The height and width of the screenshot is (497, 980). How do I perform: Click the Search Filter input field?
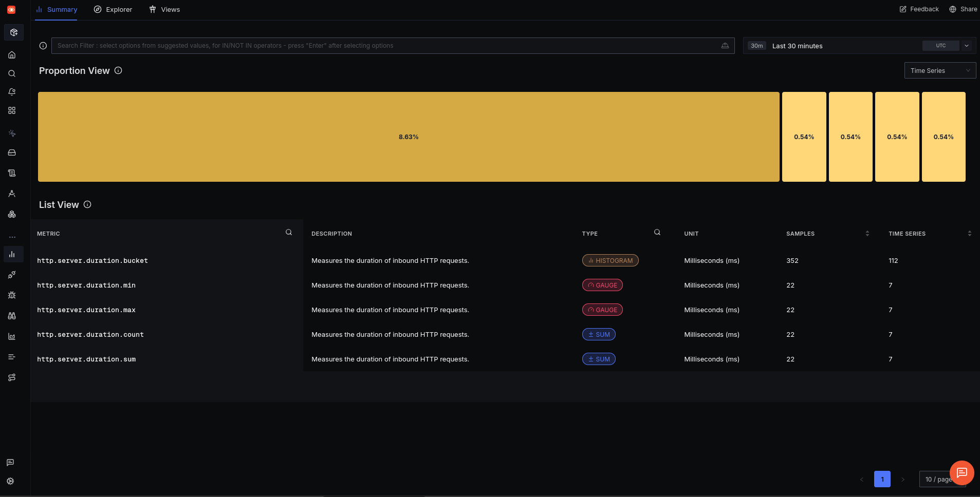pyautogui.click(x=385, y=46)
